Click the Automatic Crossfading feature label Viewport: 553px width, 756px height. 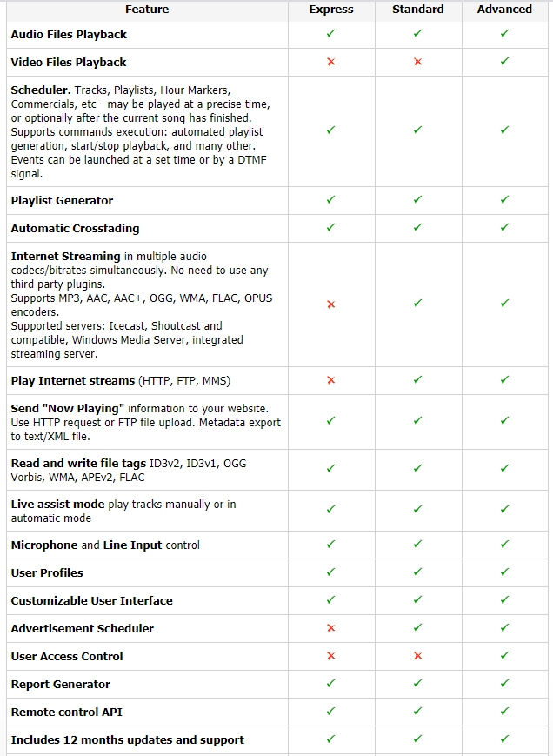[x=75, y=228]
